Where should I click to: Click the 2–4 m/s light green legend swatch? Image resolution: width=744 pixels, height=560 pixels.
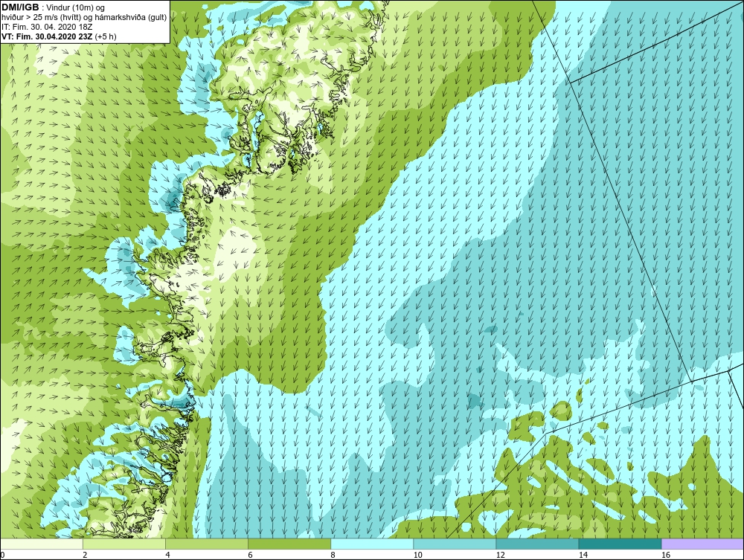pos(124,544)
